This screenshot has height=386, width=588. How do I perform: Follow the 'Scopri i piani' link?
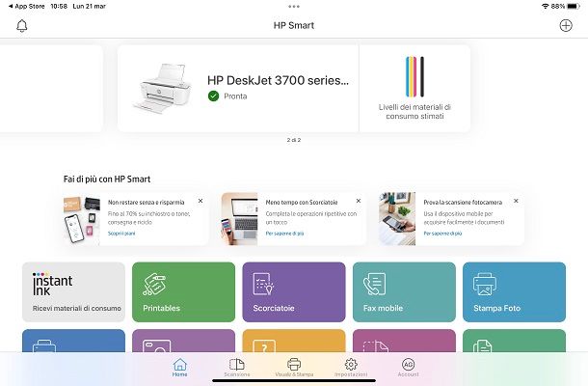121,234
